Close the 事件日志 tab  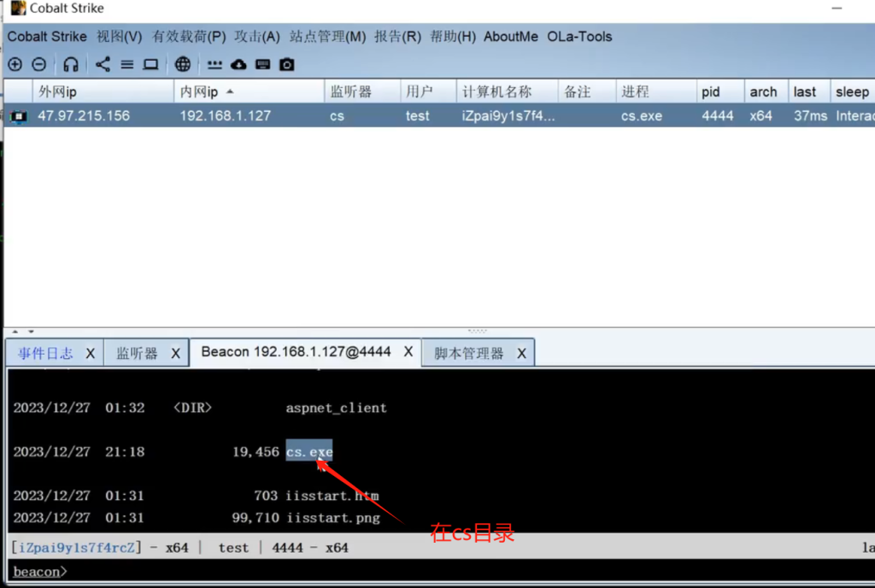pos(91,354)
